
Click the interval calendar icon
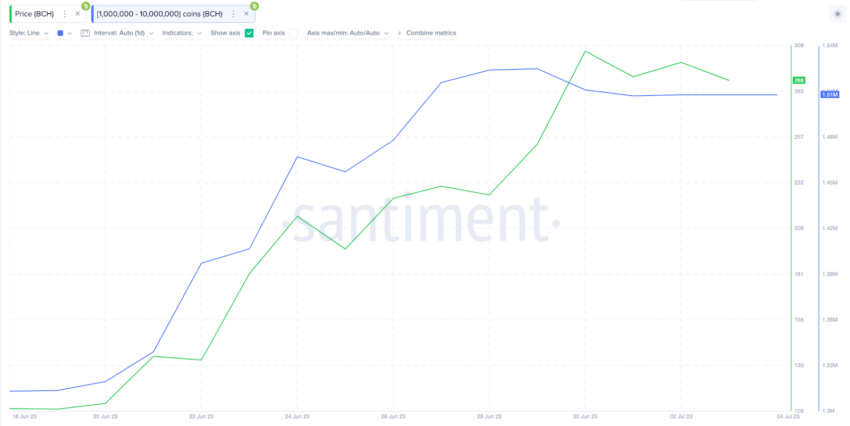point(85,33)
